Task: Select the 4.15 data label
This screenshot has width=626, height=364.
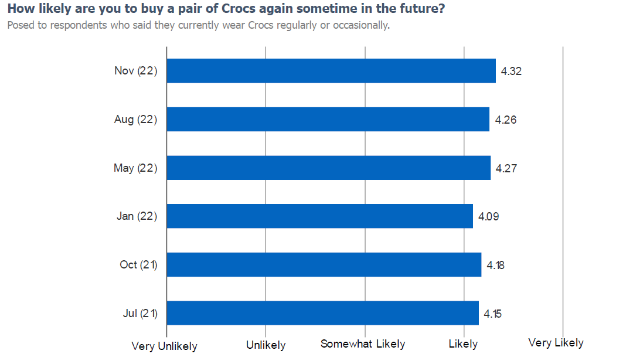Action: click(492, 314)
